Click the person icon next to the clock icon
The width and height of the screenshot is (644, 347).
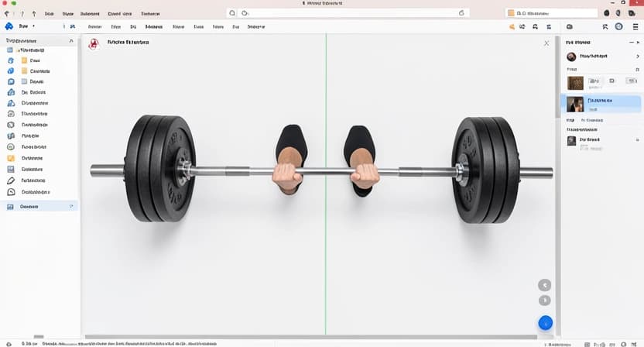[x=605, y=27]
